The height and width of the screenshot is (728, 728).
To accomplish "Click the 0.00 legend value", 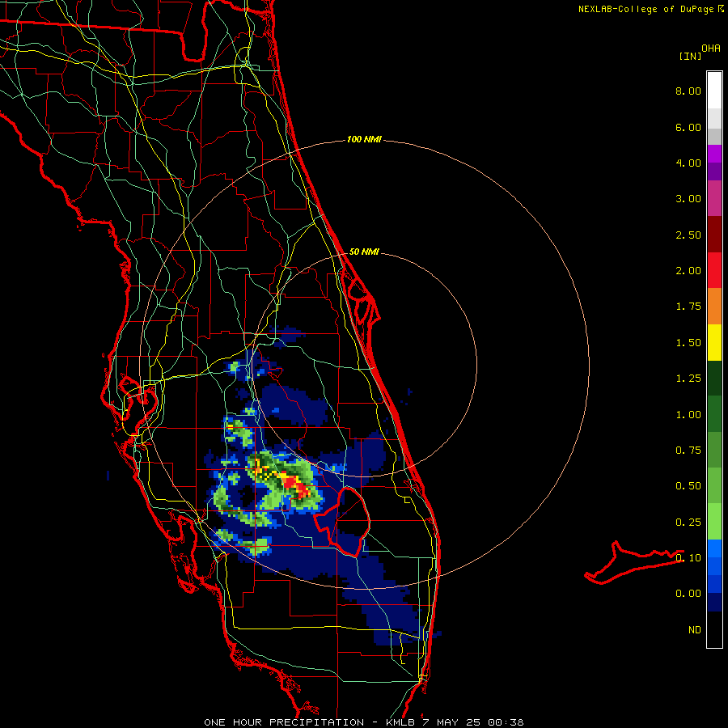I will 688,594.
